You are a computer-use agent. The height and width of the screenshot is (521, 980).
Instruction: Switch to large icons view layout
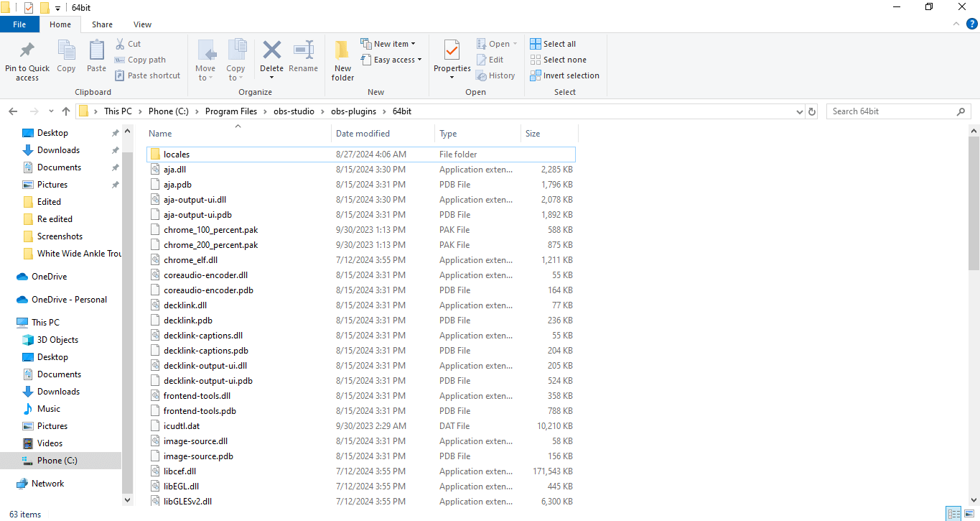[969, 513]
